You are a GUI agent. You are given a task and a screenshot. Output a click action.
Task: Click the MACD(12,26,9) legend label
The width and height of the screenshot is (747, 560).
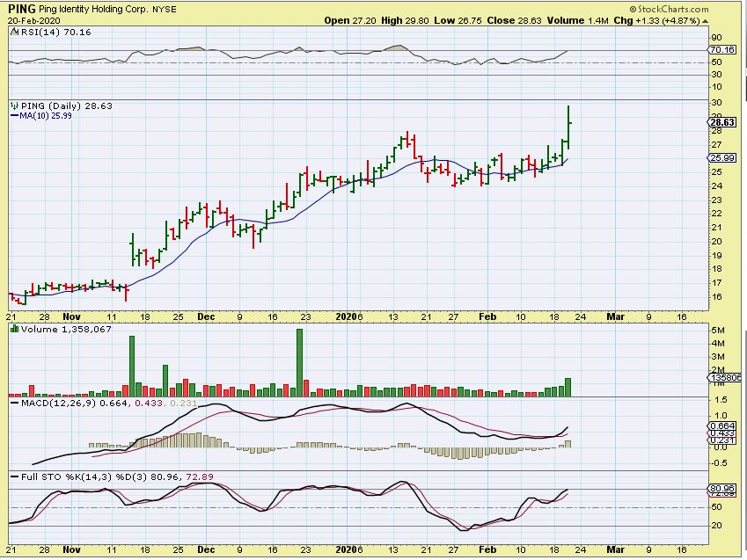pos(59,404)
